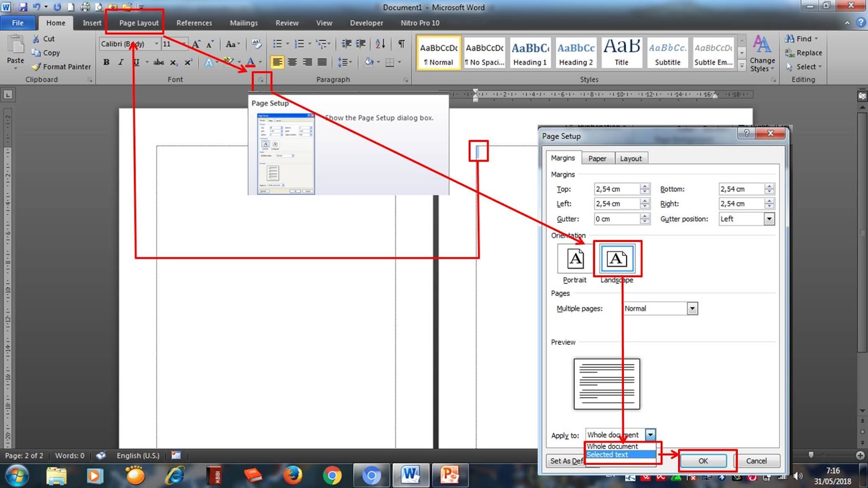Viewport: 868px width, 488px height.
Task: Check spelling status icon in status bar
Action: (101, 455)
